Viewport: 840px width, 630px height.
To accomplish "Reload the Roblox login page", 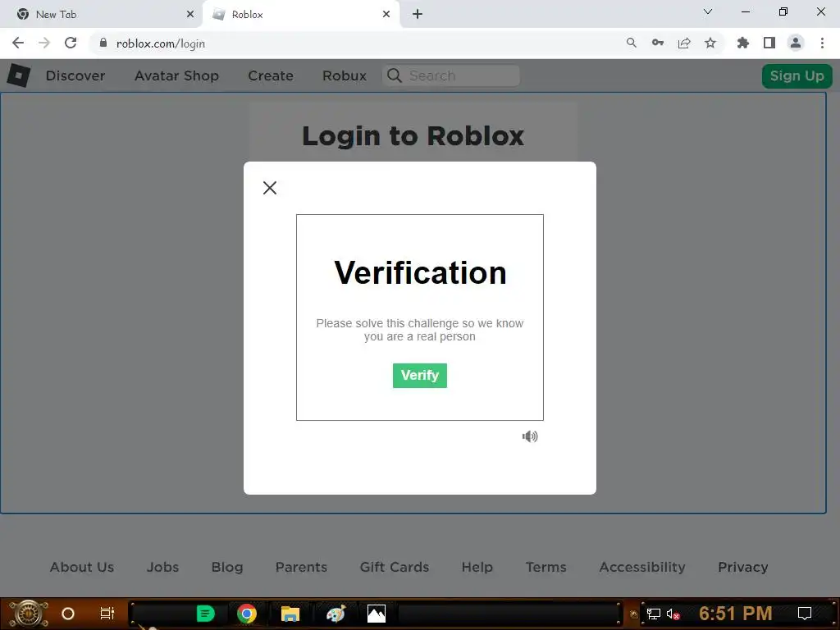I will click(x=71, y=43).
